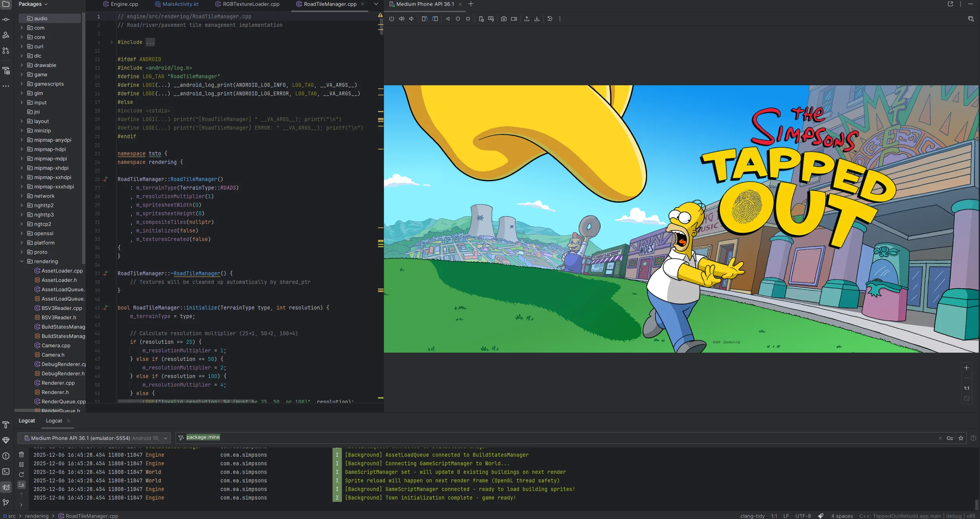Image resolution: width=980 pixels, height=519 pixels.
Task: Open the emulator device settings icon
Action: tap(481, 19)
